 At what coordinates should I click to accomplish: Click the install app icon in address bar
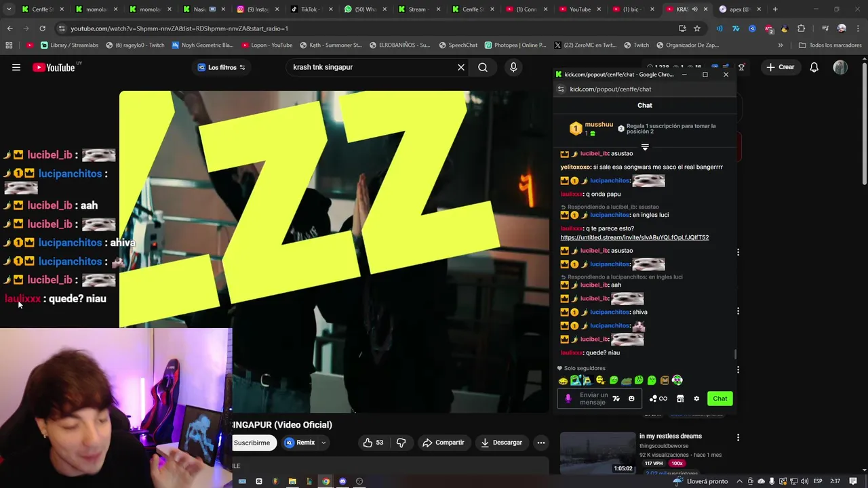tap(682, 28)
